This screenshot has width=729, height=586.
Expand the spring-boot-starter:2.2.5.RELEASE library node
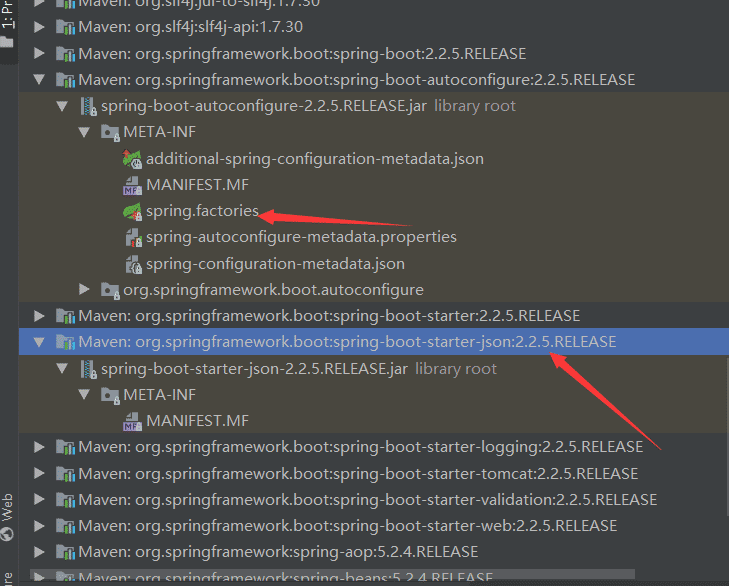[x=40, y=316]
